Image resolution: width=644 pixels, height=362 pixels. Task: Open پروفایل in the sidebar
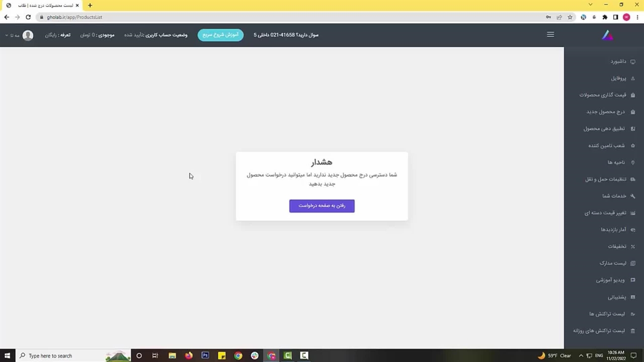pos(618,78)
